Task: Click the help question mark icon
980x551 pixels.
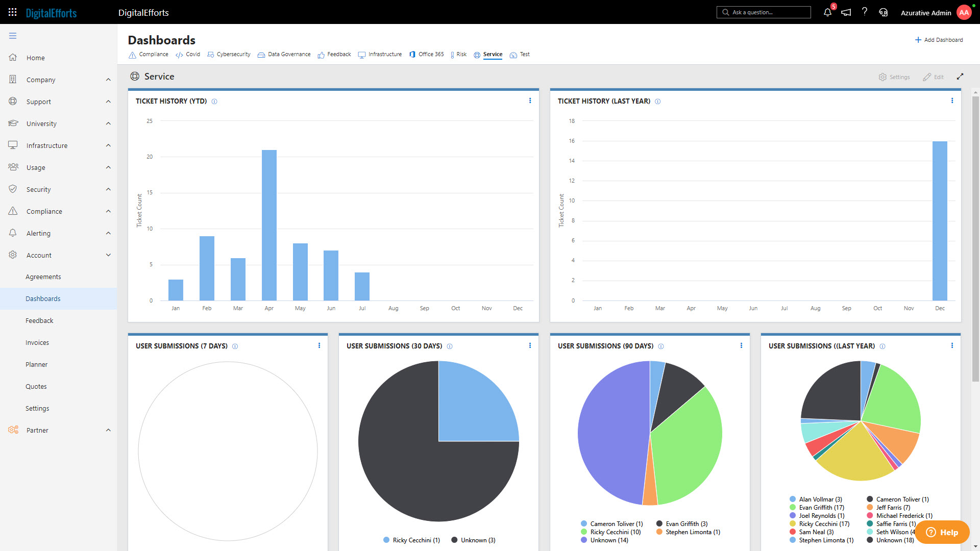Action: 864,12
